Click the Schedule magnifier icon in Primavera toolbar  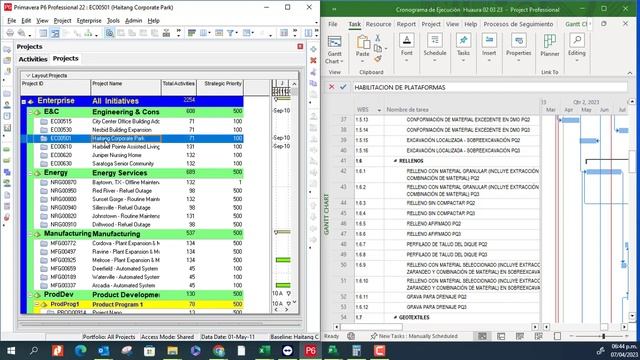coord(109,33)
